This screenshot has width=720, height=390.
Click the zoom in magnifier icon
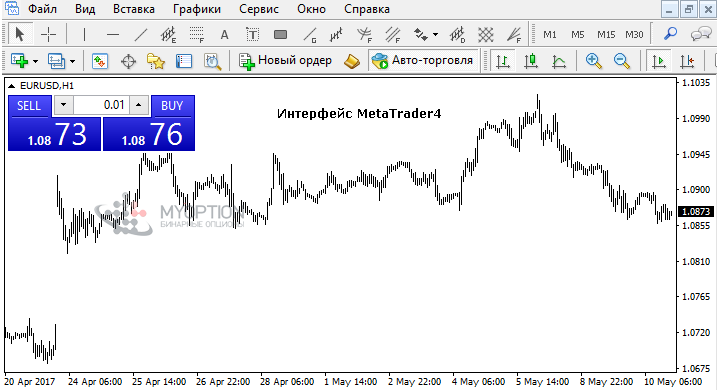593,61
